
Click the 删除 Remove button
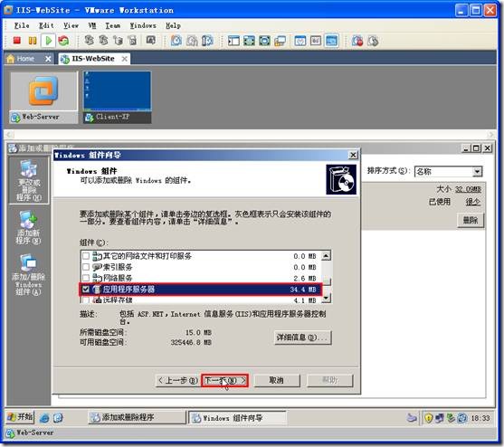coord(471,221)
